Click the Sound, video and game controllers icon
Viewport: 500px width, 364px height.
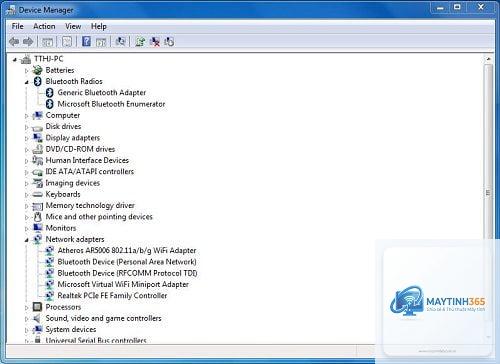pyautogui.click(x=38, y=318)
